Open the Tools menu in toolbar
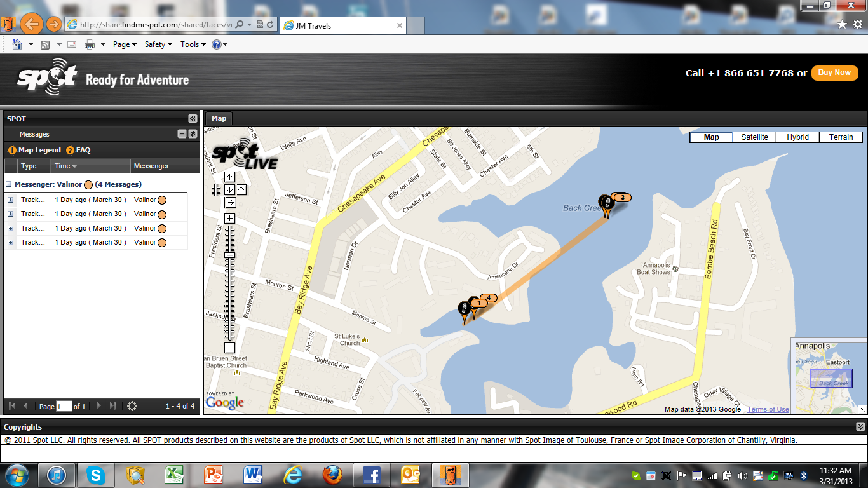This screenshot has width=868, height=488. 193,44
